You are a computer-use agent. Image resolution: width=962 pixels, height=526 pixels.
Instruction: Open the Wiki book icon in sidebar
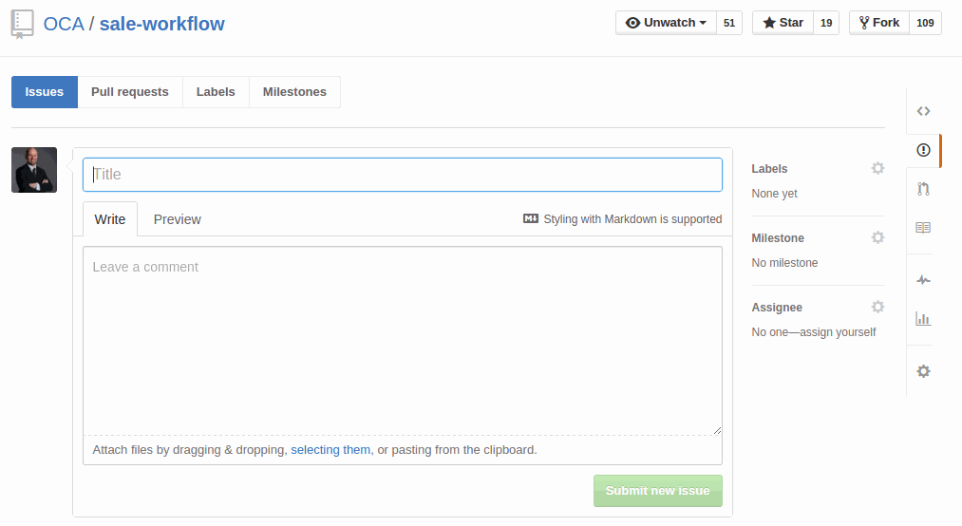(x=923, y=227)
